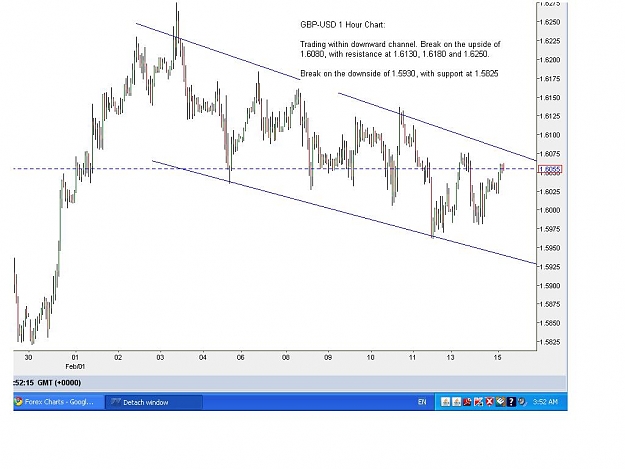
Task: Click the first house-shaped tray icon
Action: 445,402
